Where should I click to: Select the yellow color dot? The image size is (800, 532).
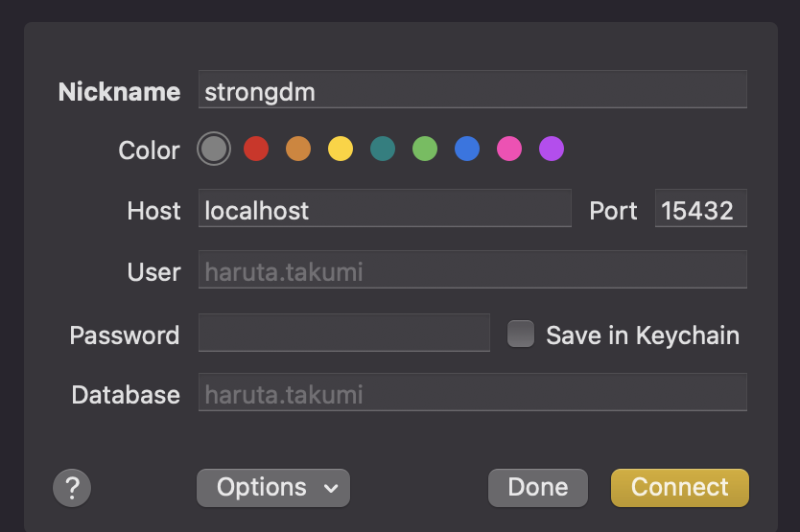[341, 149]
